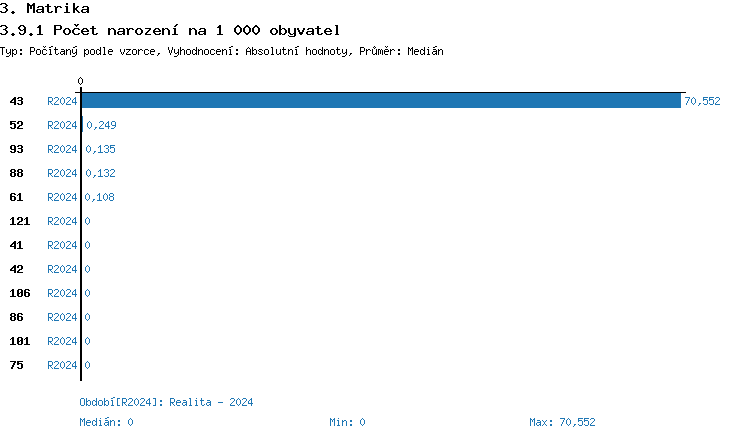This screenshot has height=440, width=750.
Task: Click the 0,132 value in row 88
Action: tap(100, 173)
